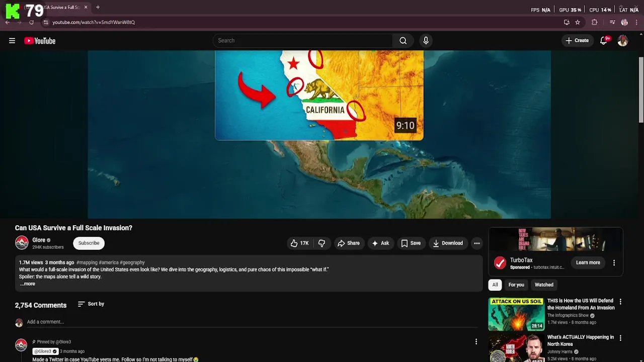View site information icon in address bar
This screenshot has height=362, width=644.
(45, 22)
